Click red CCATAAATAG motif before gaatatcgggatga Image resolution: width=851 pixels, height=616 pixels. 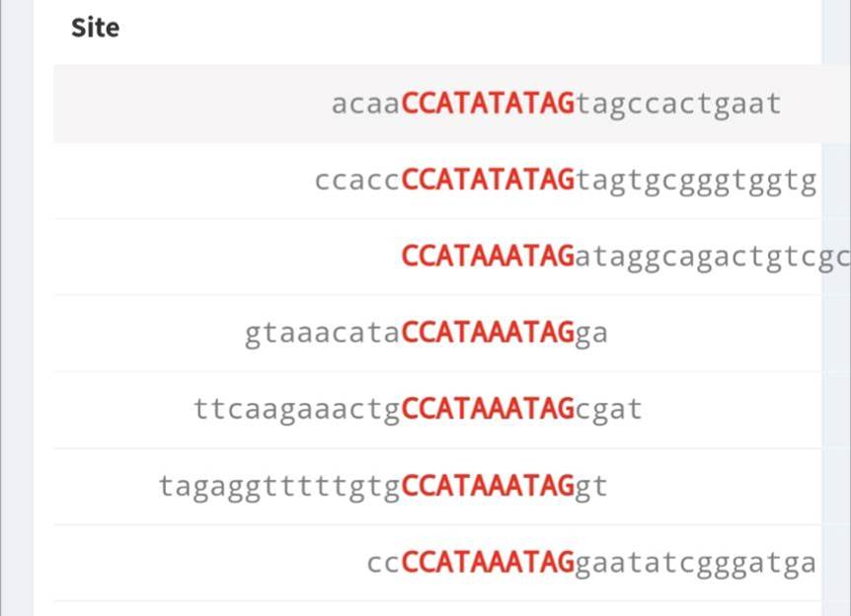(488, 563)
